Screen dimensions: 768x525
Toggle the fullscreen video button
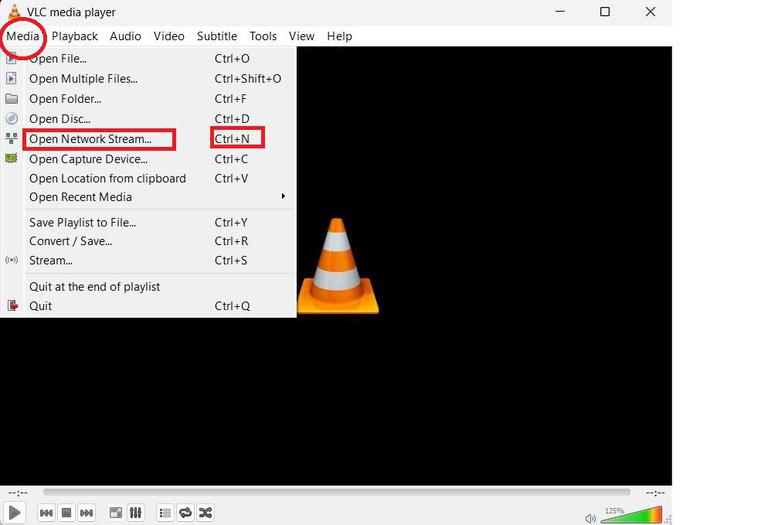point(116,513)
